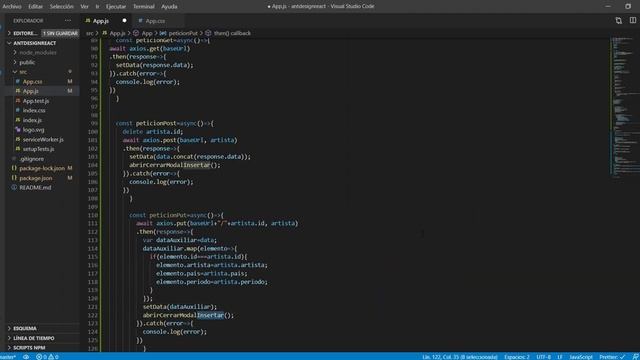Open errors and warnings count in status bar

pyautogui.click(x=47, y=357)
